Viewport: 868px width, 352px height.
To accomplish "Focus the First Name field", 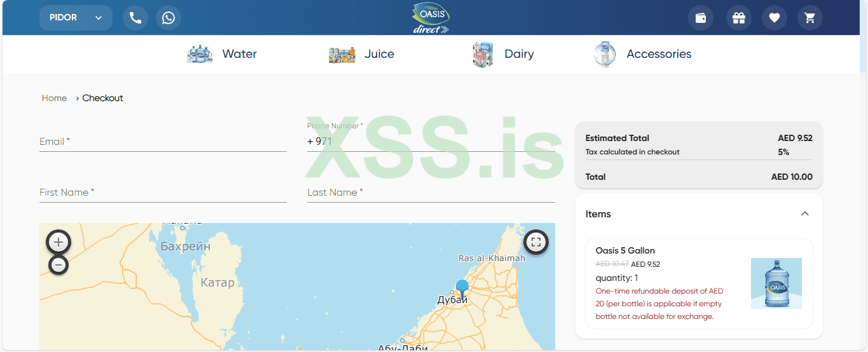I will coord(163,192).
